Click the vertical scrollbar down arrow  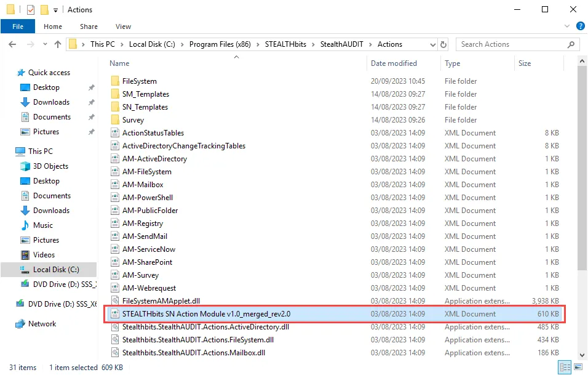(x=582, y=355)
